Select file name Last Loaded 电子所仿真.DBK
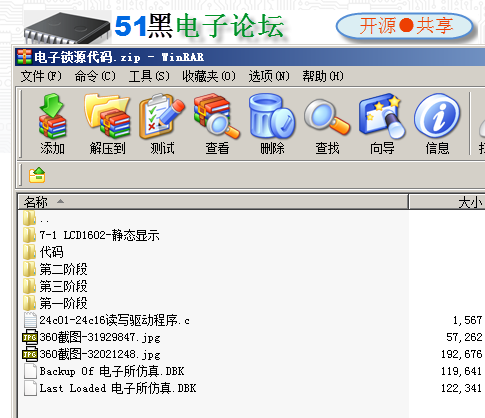Image resolution: width=485 pixels, height=418 pixels. 118,388
